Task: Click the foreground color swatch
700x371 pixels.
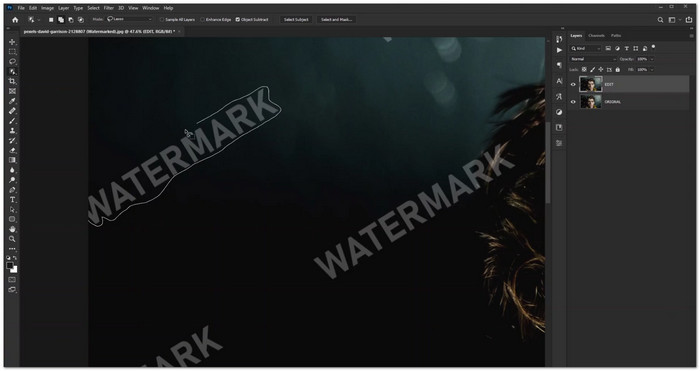Action: [x=10, y=265]
